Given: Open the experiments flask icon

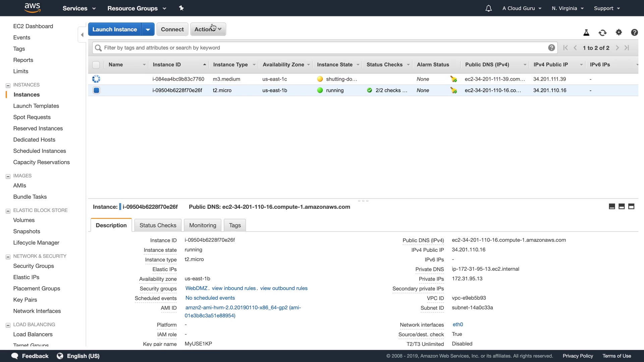Looking at the screenshot, I should pos(586,33).
